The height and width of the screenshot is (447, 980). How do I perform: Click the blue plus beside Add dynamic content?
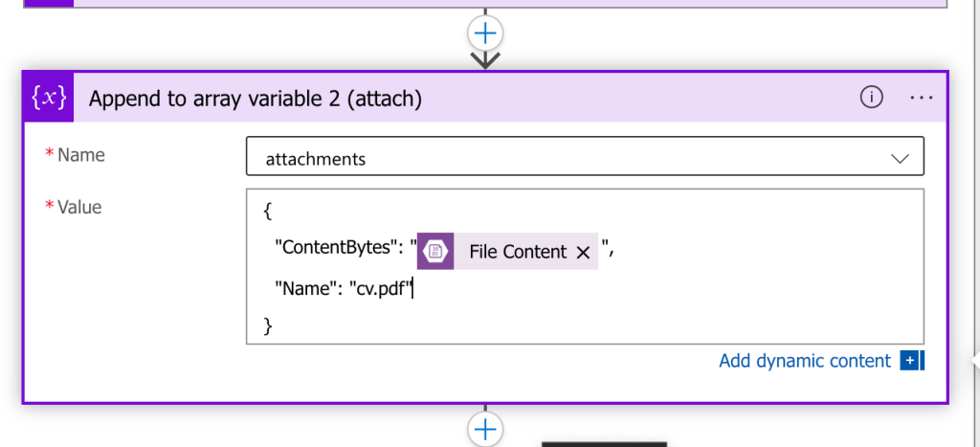click(x=912, y=361)
